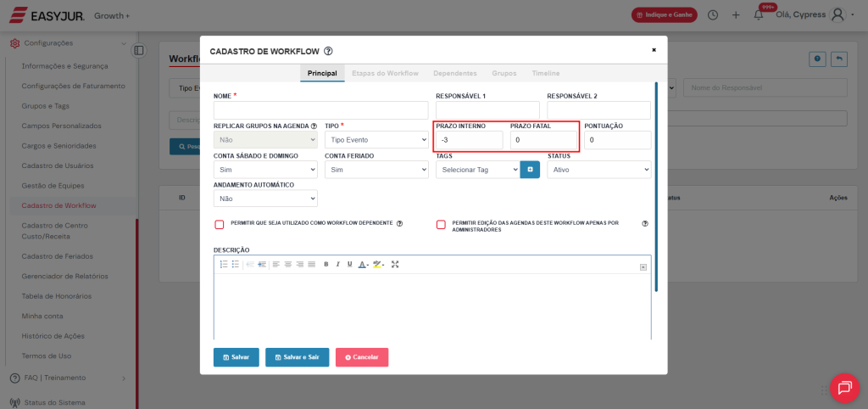Open the text color picker in editor toolbar
This screenshot has height=409, width=868.
[363, 265]
